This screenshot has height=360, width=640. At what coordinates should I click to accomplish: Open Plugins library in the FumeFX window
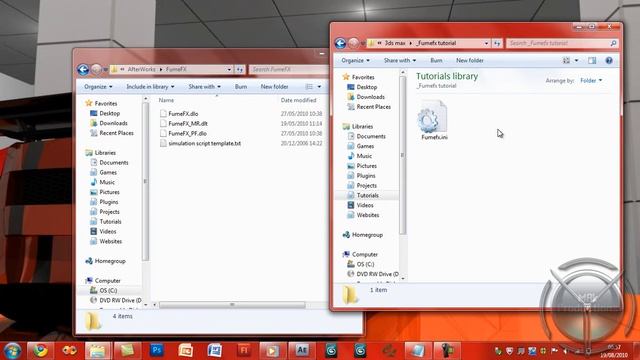point(104,202)
